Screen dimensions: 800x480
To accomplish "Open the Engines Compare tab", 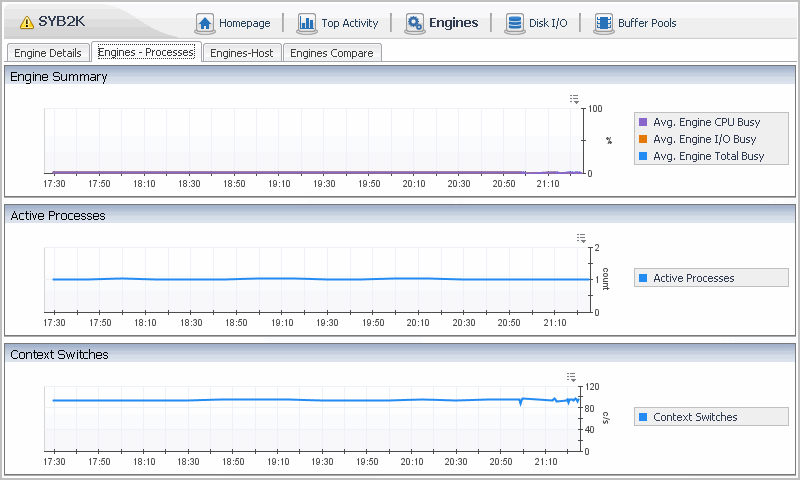I will (331, 53).
